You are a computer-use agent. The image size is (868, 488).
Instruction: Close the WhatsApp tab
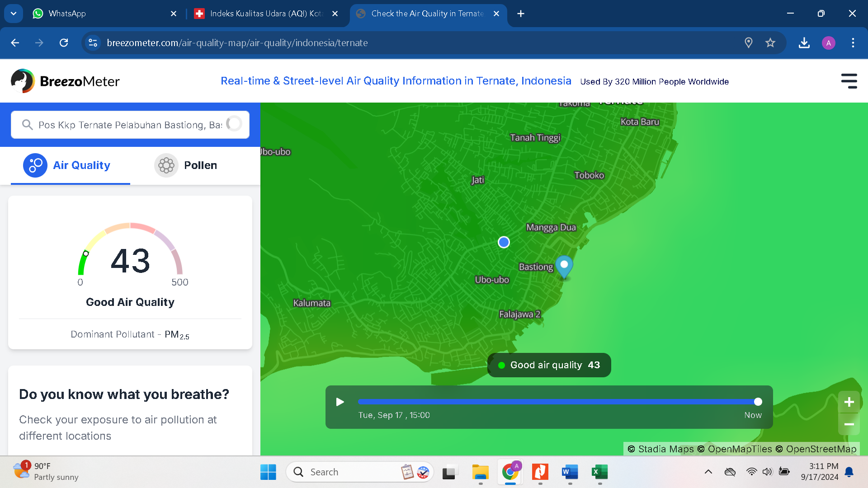click(x=174, y=14)
